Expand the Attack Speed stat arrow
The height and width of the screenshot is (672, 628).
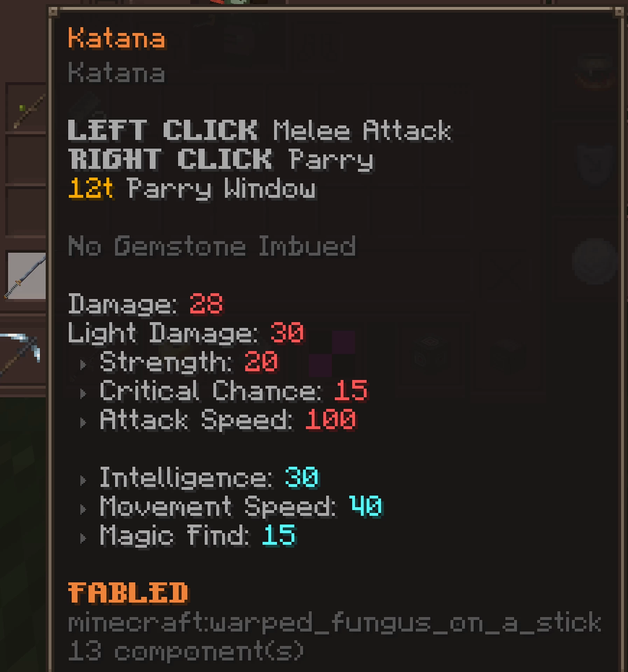[83, 423]
